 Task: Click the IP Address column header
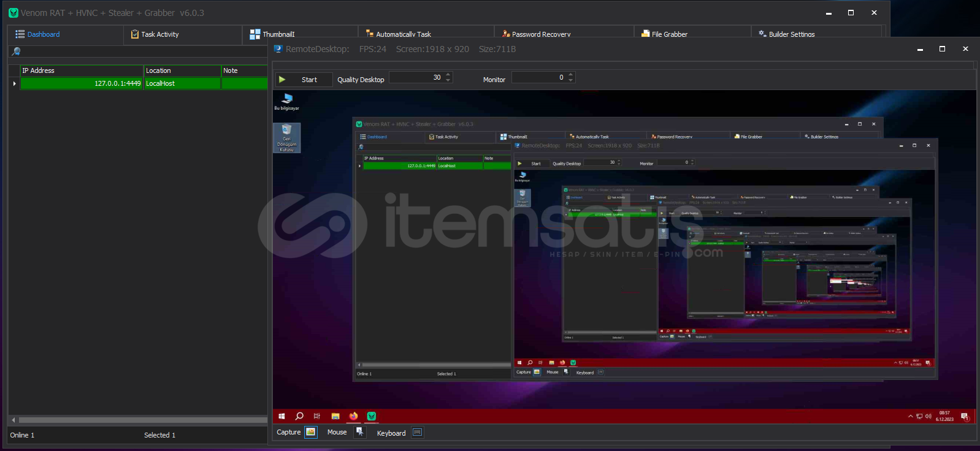pos(81,70)
